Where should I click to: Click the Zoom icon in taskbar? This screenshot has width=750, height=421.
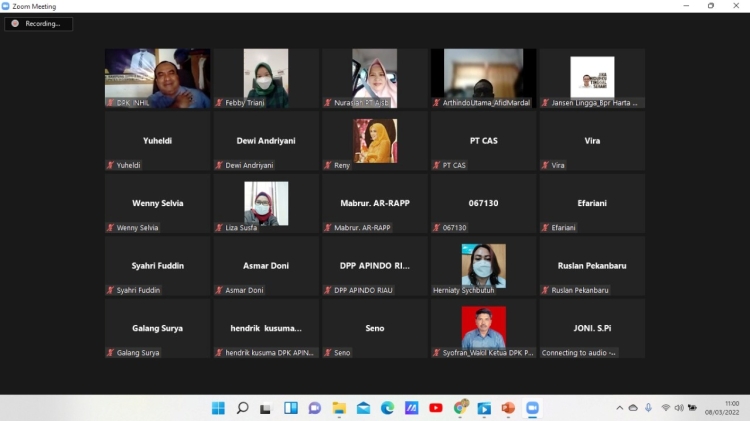[532, 408]
